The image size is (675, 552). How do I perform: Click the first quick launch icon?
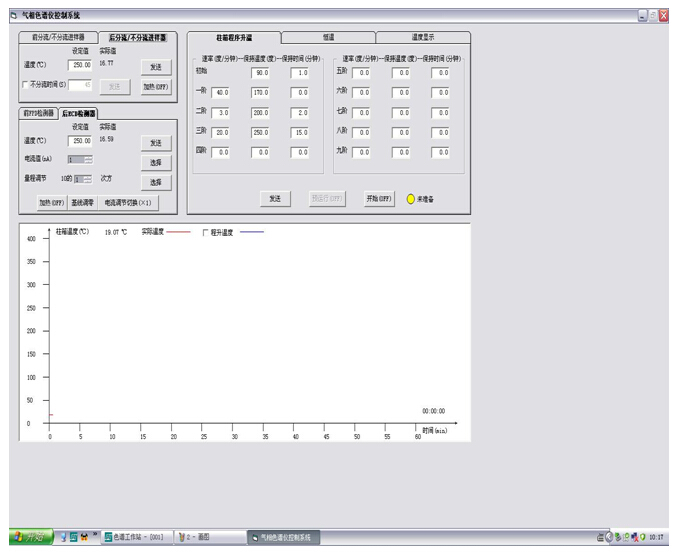click(63, 537)
